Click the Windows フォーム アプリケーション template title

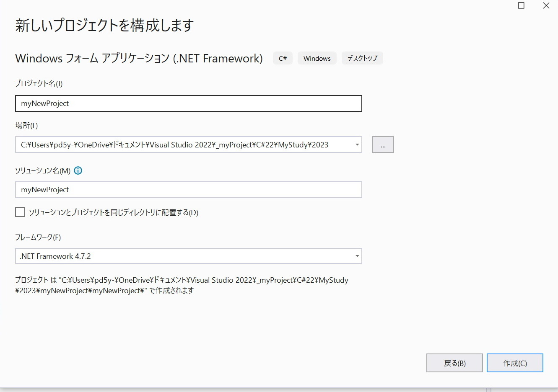pos(139,58)
